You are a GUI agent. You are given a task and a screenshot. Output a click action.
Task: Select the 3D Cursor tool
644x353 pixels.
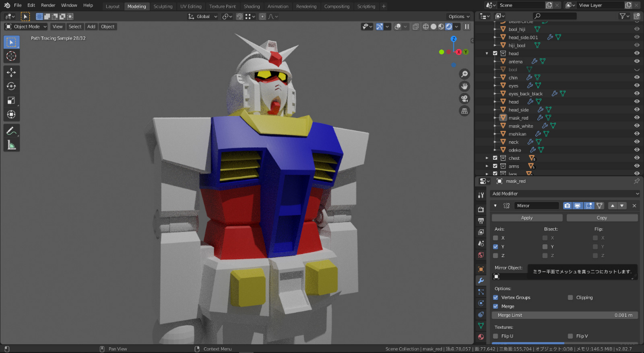(11, 56)
